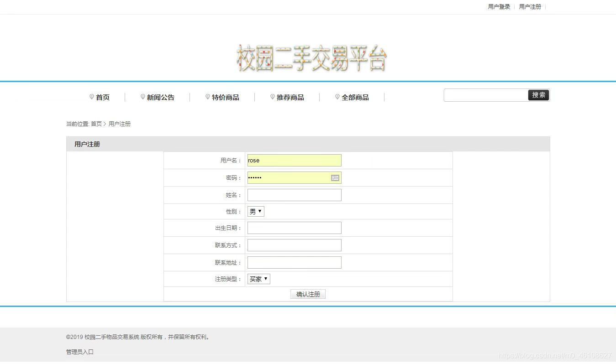
Task: Click the 搜索 search button
Action: [539, 95]
